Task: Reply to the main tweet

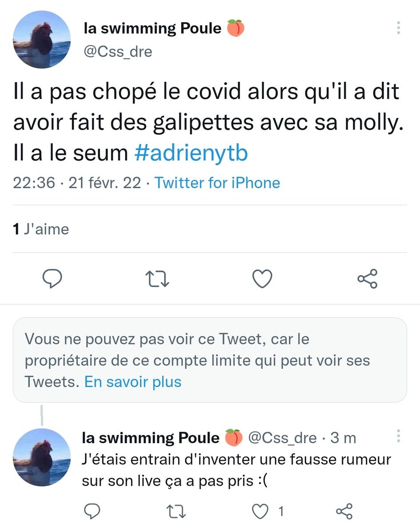Action: point(52,279)
